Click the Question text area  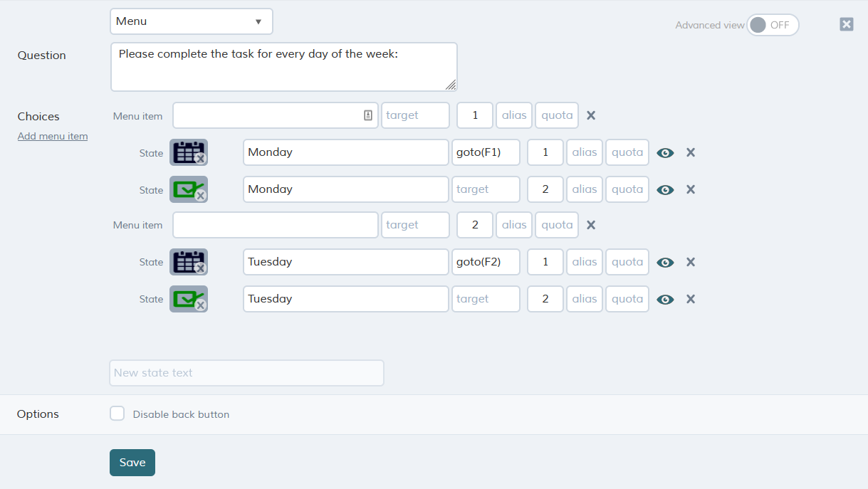point(283,67)
